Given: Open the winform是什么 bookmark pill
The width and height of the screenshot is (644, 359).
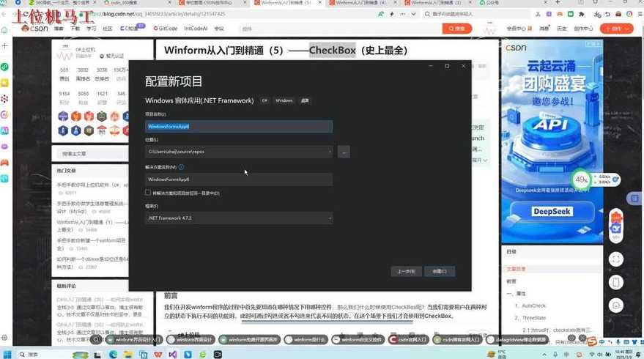Looking at the screenshot, I should point(306,340).
